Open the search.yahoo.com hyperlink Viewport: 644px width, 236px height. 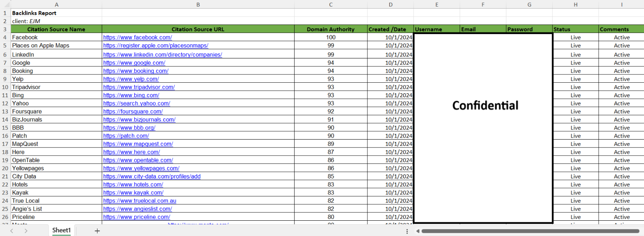click(136, 103)
